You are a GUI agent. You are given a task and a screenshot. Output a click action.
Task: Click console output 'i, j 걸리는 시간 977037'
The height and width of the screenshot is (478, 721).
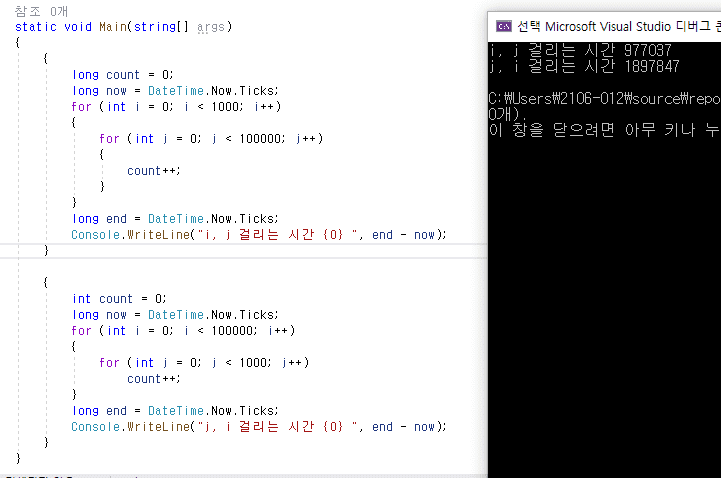(580, 50)
